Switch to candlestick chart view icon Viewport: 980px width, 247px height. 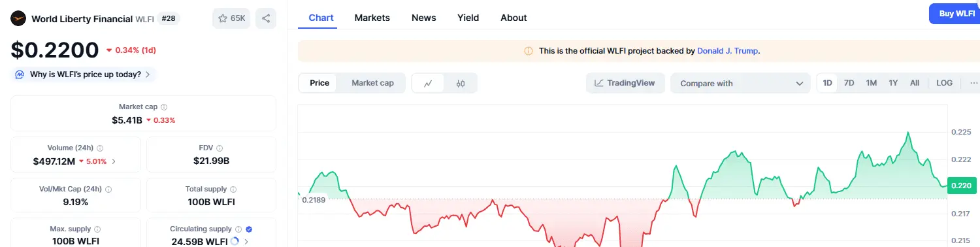(461, 83)
